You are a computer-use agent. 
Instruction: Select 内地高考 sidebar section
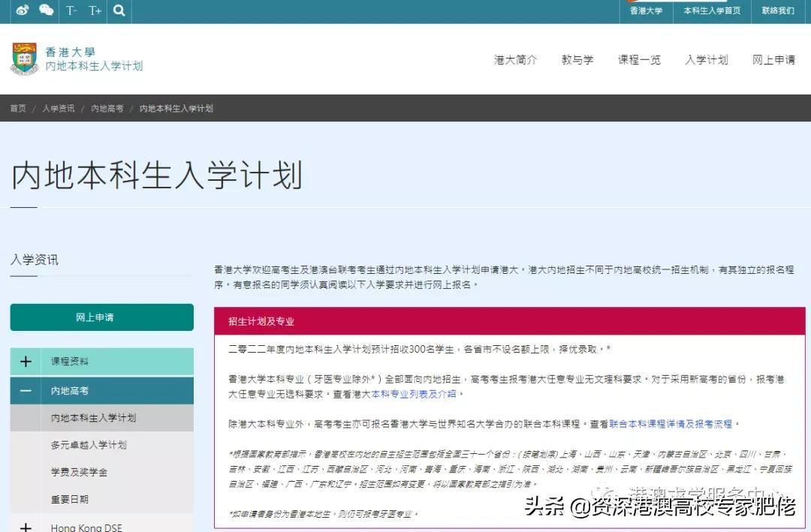pyautogui.click(x=102, y=390)
